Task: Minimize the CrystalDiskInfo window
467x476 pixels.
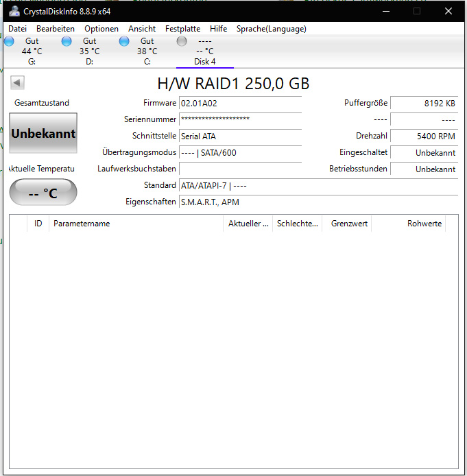Action: [385, 11]
